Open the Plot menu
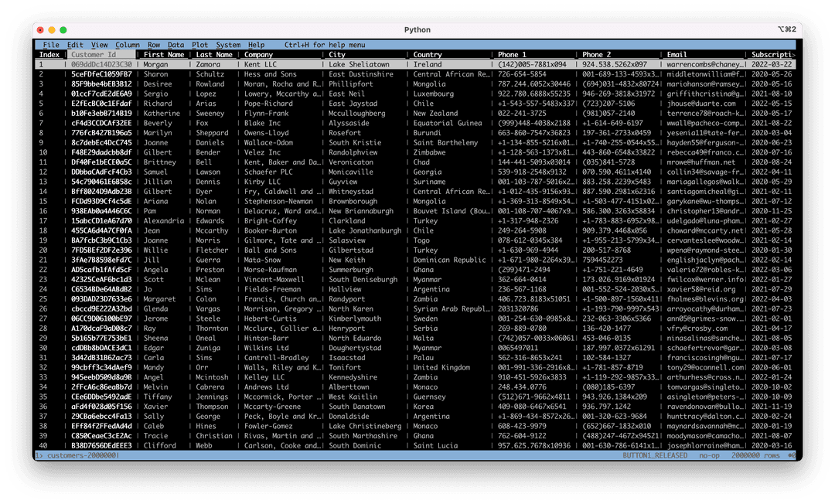 [x=199, y=45]
